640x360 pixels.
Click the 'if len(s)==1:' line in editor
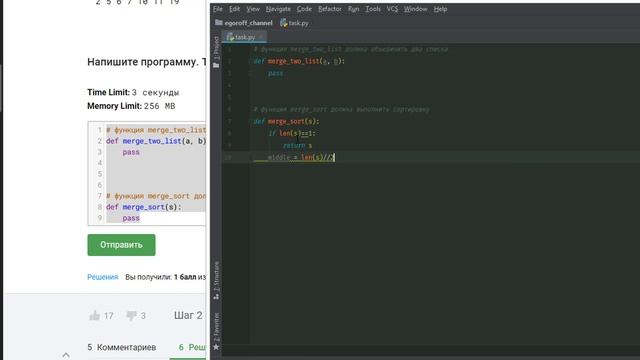click(x=292, y=133)
